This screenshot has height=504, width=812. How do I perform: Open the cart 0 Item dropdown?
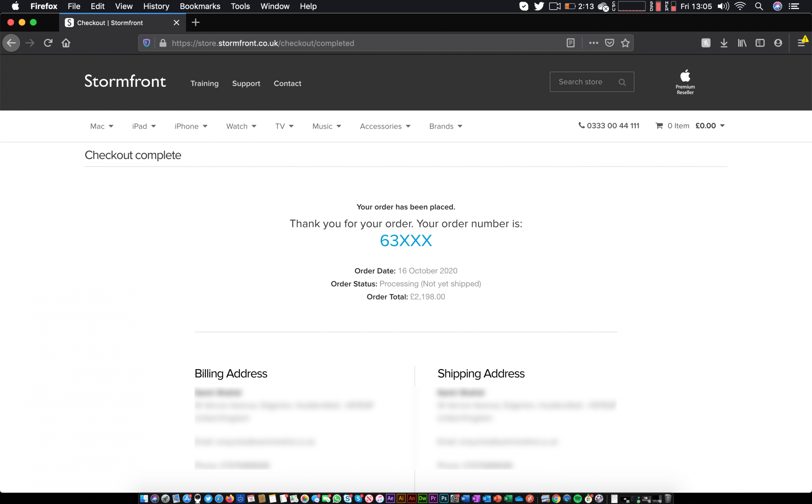pos(690,126)
